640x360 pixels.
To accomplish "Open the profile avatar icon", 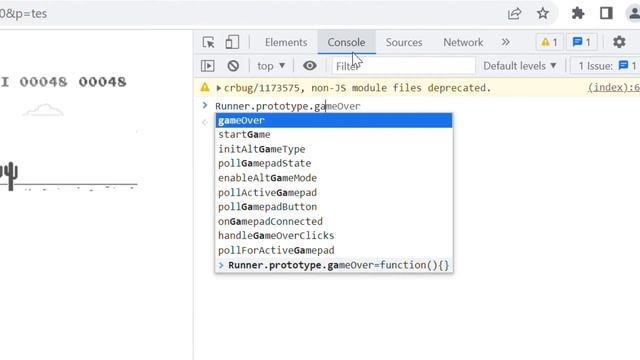I will [634, 13].
